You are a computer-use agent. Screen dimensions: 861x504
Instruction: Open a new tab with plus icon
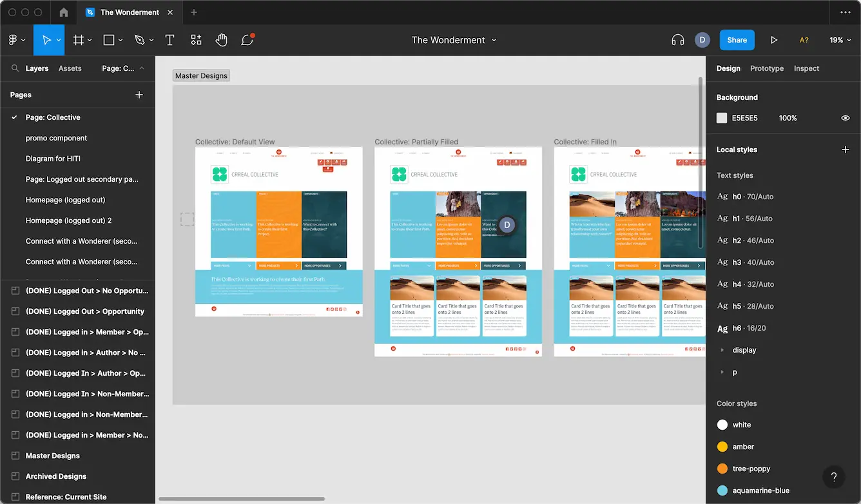point(194,12)
